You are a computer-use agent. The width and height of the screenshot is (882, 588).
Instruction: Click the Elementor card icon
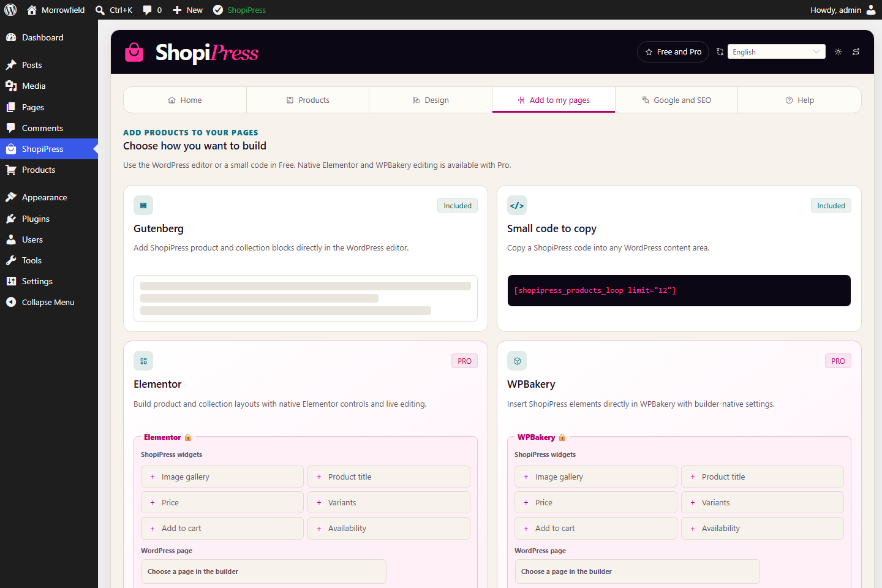click(x=143, y=361)
